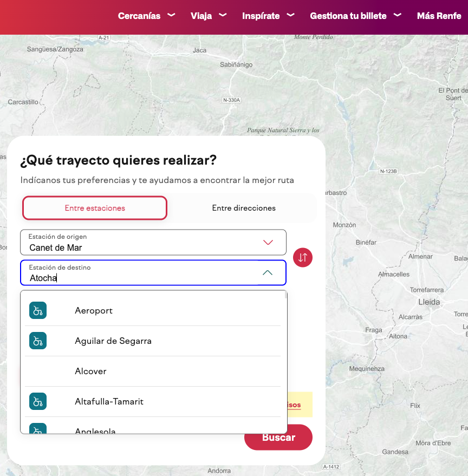
Task: Choose Alcover from the station list
Action: click(x=90, y=371)
